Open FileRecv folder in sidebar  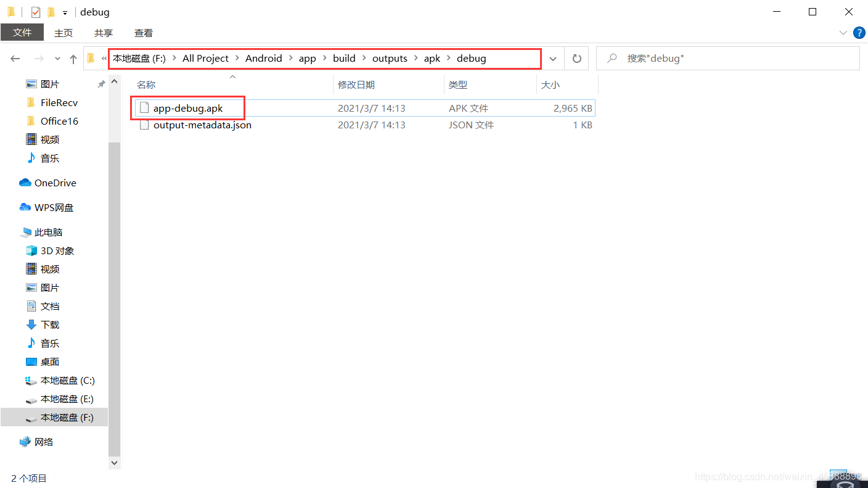59,102
